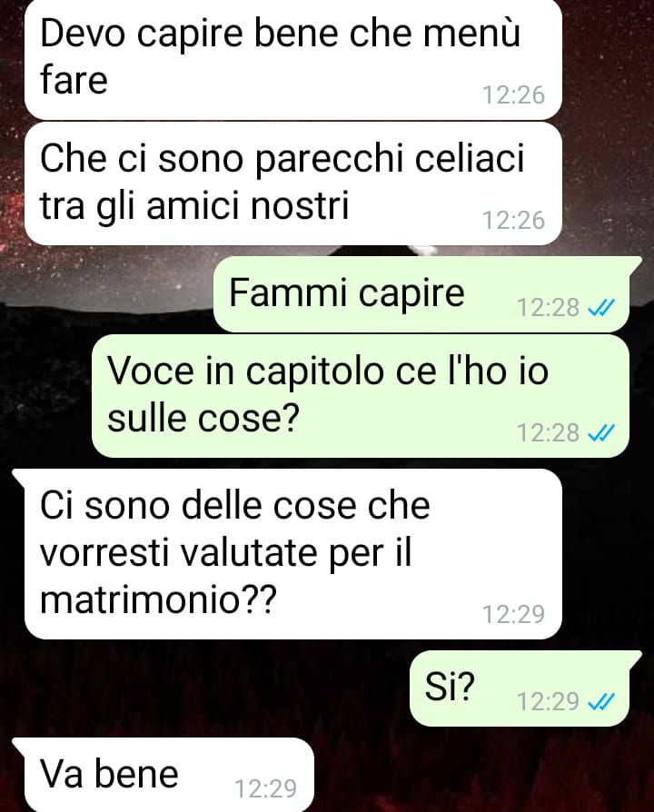Tap the 12:29 timestamp on the matrimonio message
This screenshot has width=654, height=812.
[x=514, y=614]
